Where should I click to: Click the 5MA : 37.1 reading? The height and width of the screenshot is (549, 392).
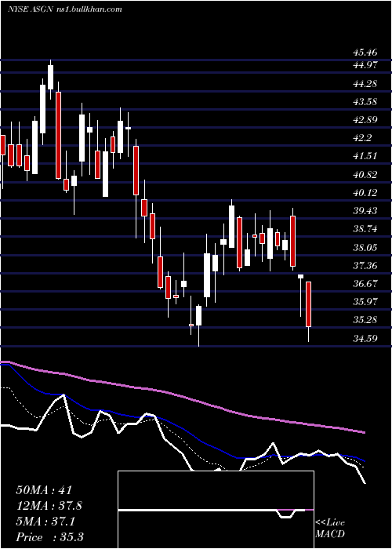[45, 522]
